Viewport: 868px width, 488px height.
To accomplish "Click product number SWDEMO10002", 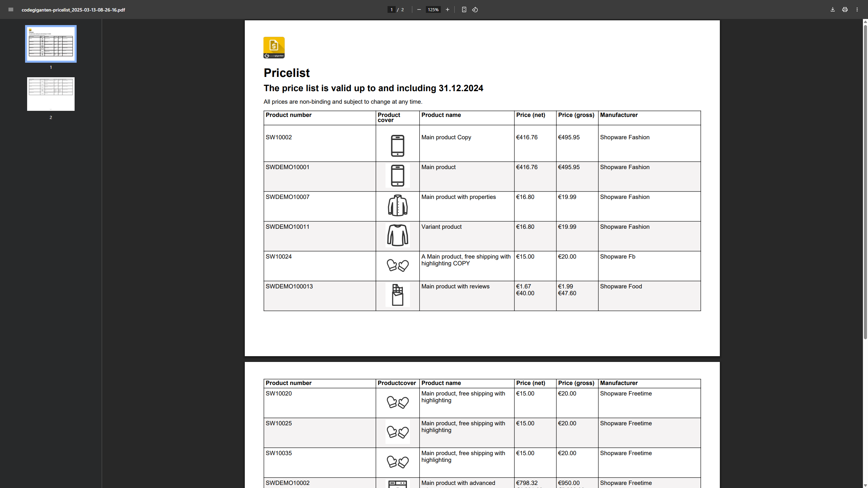I will 287,483.
